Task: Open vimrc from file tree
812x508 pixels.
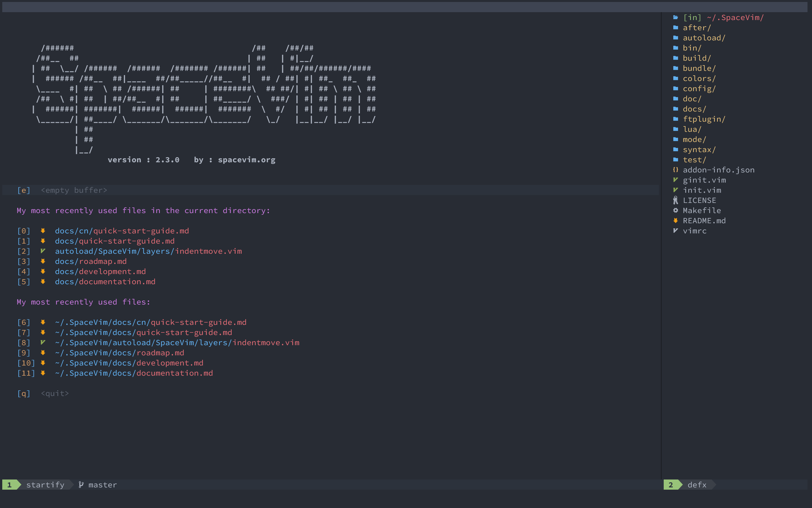Action: [x=694, y=231]
